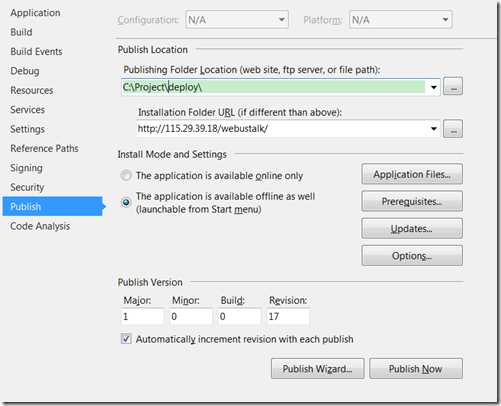Switch to the Settings tab
The image size is (501, 406).
(x=27, y=129)
